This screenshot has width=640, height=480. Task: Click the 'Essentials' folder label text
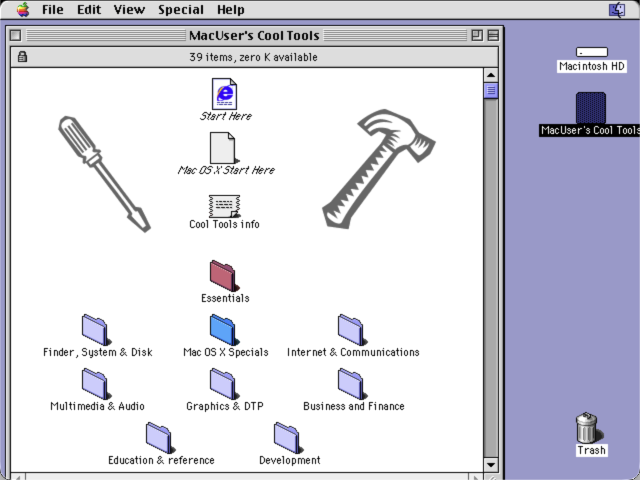pos(225,298)
